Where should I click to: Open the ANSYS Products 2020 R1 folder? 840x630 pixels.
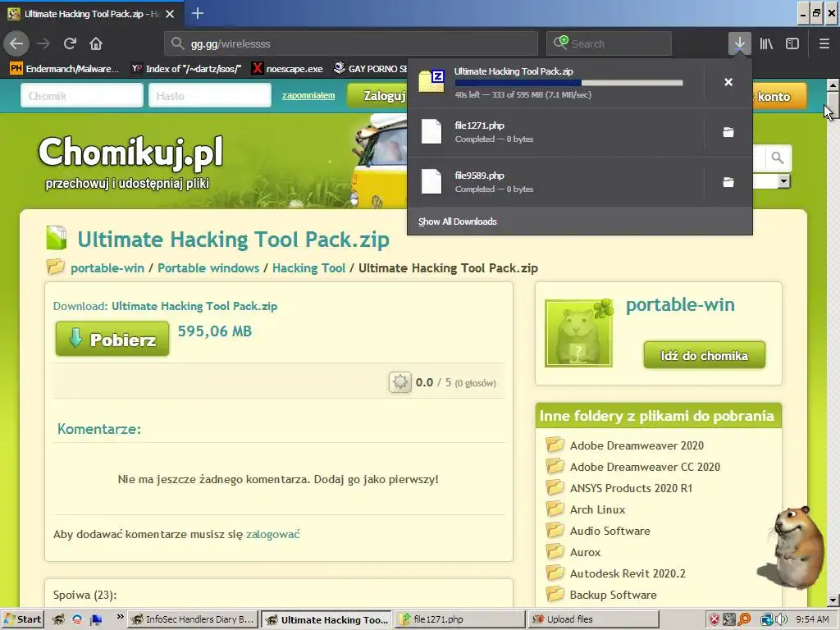click(x=631, y=488)
